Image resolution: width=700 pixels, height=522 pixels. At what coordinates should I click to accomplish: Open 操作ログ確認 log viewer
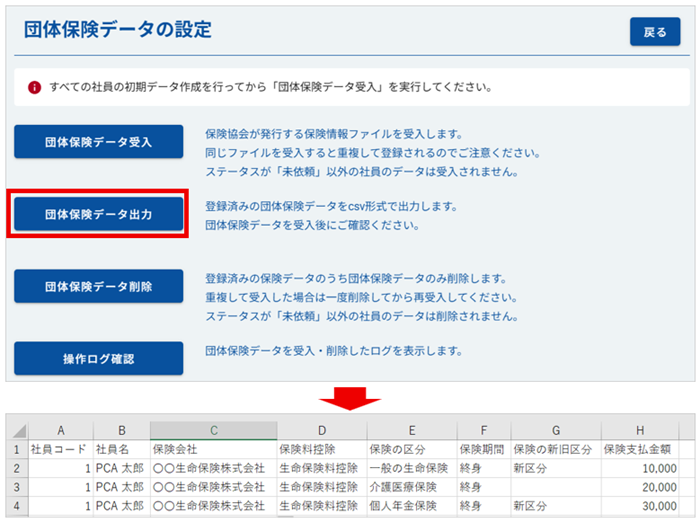coord(99,359)
